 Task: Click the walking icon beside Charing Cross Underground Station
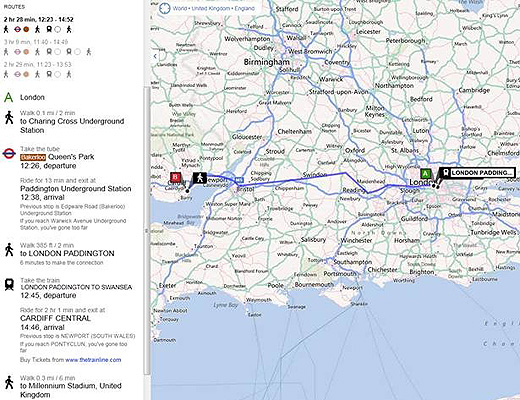(x=9, y=118)
